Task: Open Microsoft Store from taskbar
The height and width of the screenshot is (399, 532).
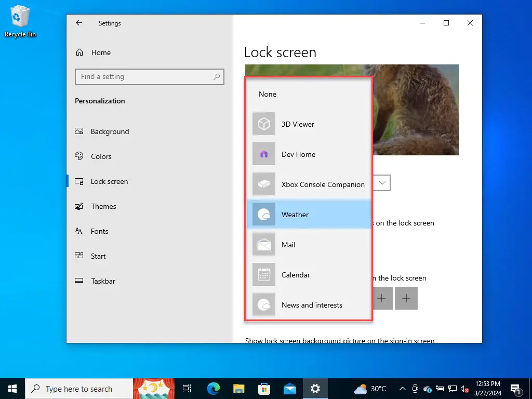Action: coord(264,389)
